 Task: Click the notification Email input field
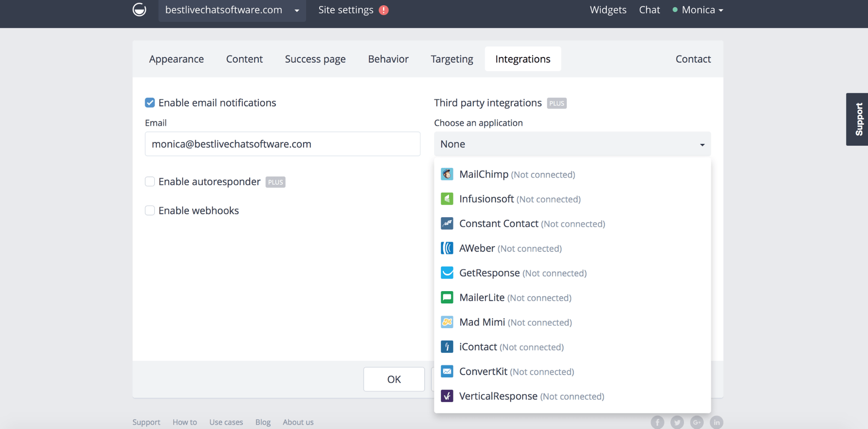point(283,144)
